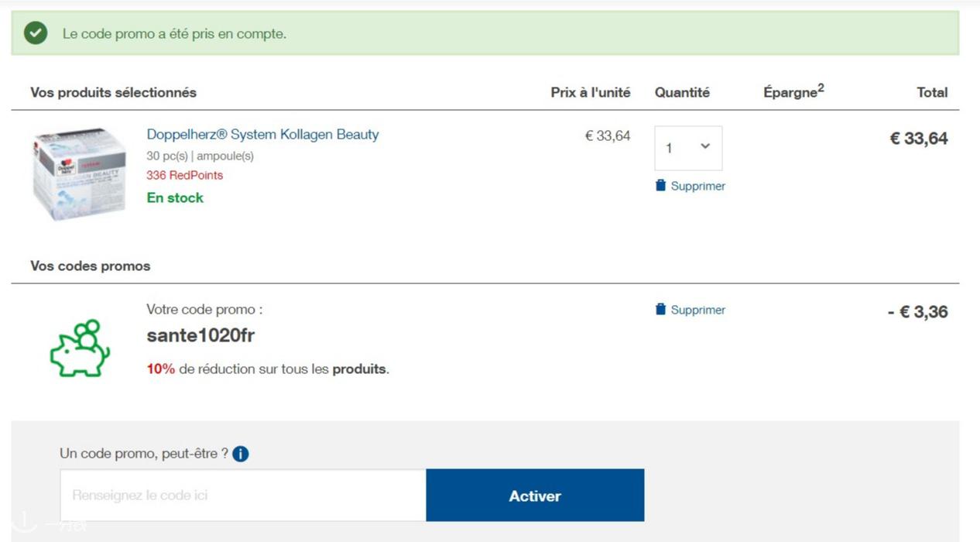The image size is (980, 542).
Task: Select the sante1020fr promo code text
Action: click(x=200, y=336)
